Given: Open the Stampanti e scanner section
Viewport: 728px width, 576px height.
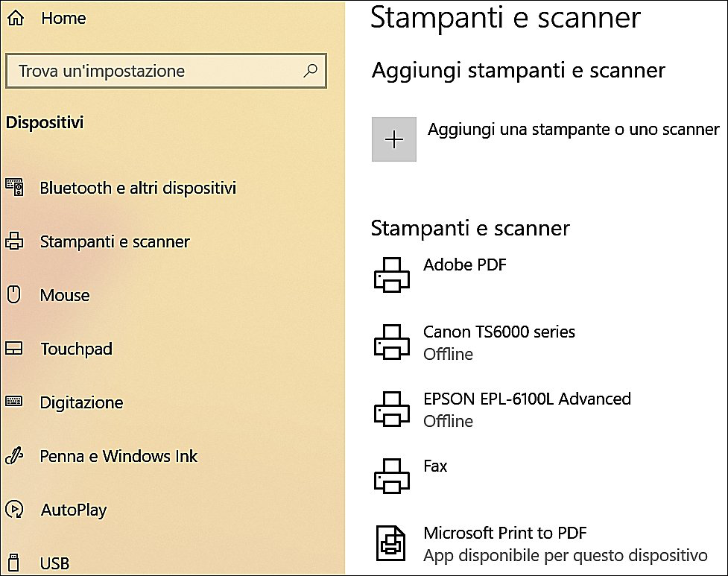Looking at the screenshot, I should click(115, 241).
